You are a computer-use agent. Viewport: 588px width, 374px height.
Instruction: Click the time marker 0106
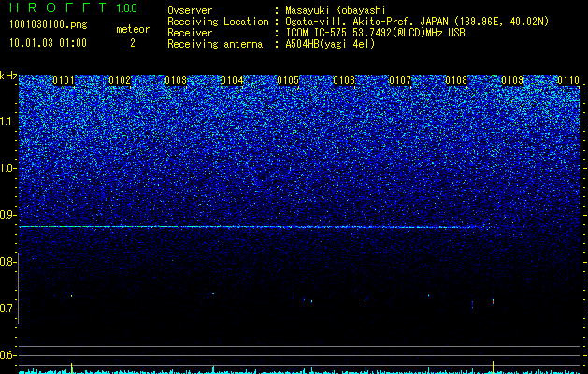click(344, 80)
